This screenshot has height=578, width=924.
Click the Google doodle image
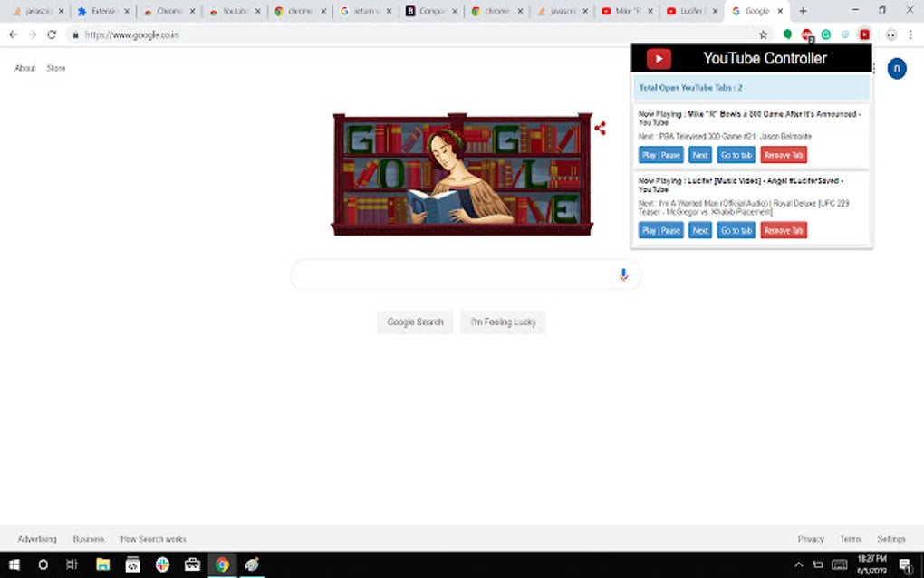[x=462, y=174]
